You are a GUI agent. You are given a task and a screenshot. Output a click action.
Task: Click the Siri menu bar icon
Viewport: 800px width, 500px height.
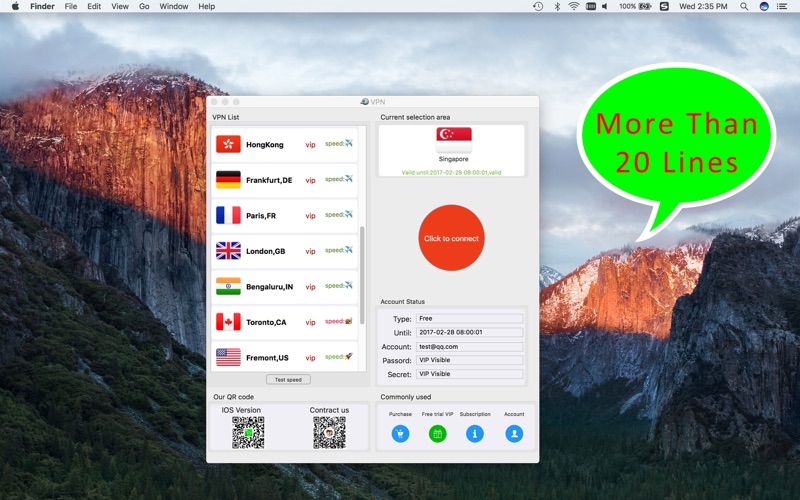[764, 6]
